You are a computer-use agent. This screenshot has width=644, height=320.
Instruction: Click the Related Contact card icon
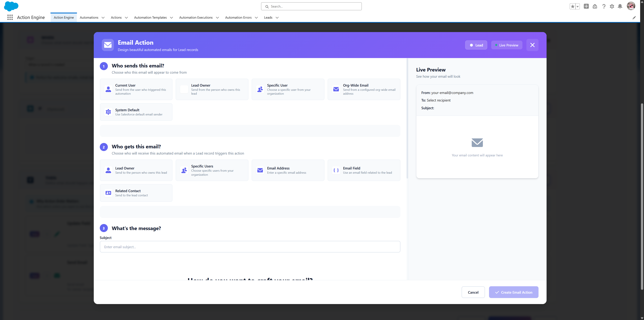[108, 193]
